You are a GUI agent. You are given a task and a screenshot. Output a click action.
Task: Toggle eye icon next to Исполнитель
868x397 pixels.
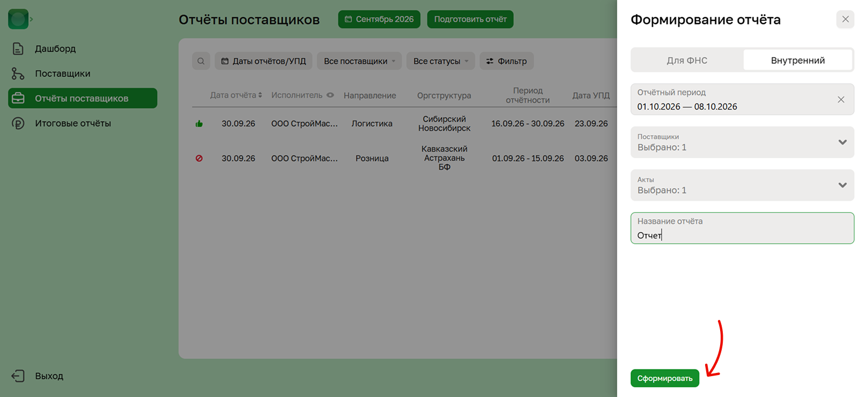point(331,95)
